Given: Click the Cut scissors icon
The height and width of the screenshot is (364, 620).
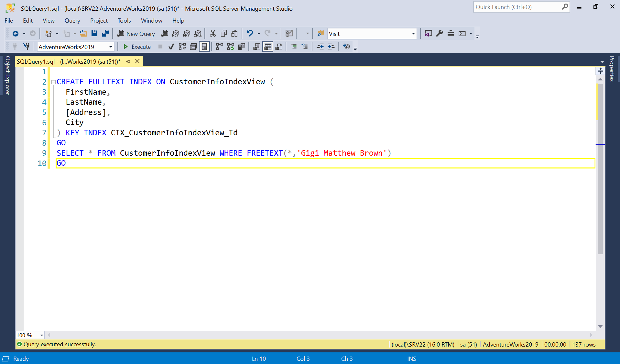Looking at the screenshot, I should coord(212,34).
